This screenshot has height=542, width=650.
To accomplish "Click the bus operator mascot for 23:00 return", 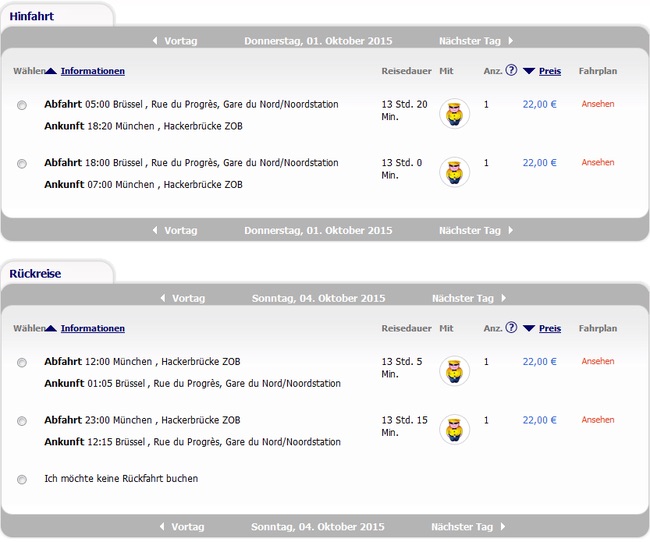I will [455, 430].
